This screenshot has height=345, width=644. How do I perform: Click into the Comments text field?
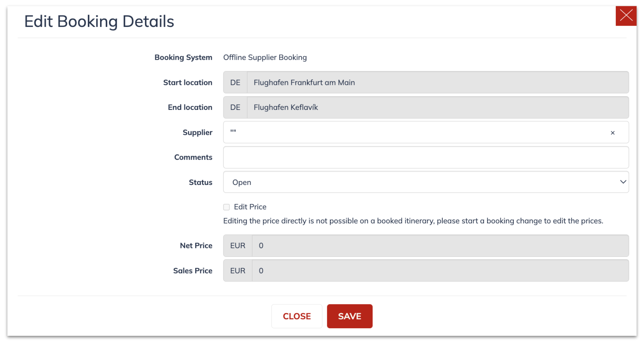click(x=426, y=157)
